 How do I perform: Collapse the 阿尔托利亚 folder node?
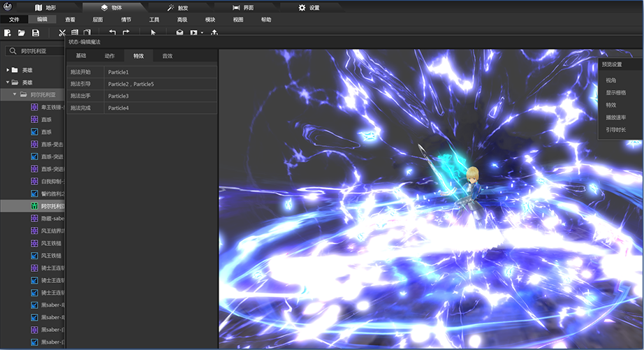(x=15, y=94)
